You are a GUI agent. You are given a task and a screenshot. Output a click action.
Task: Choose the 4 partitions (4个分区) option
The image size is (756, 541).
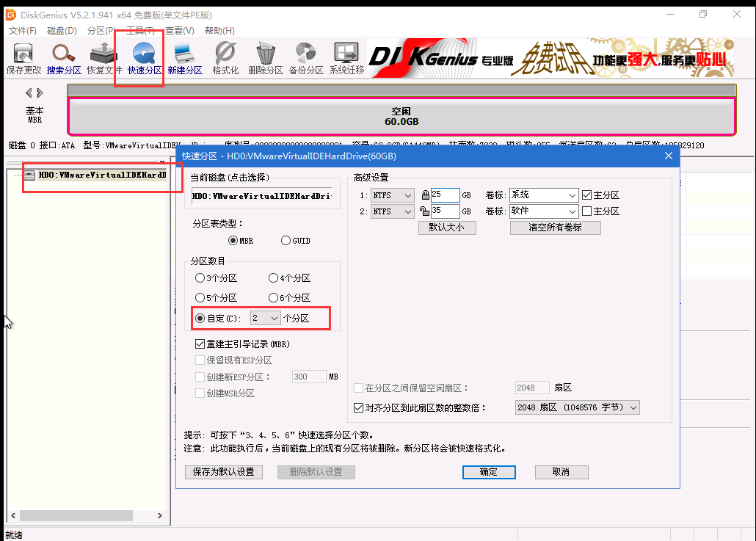(x=273, y=278)
